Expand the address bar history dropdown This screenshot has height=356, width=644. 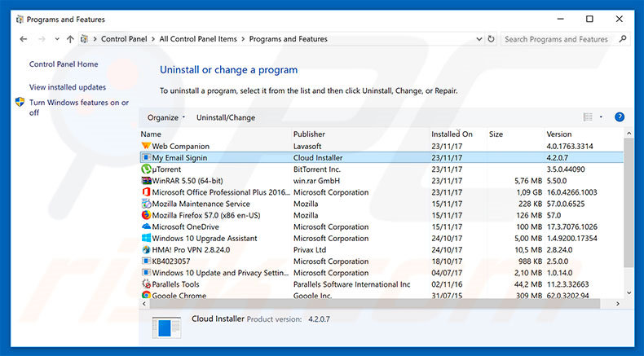click(479, 39)
